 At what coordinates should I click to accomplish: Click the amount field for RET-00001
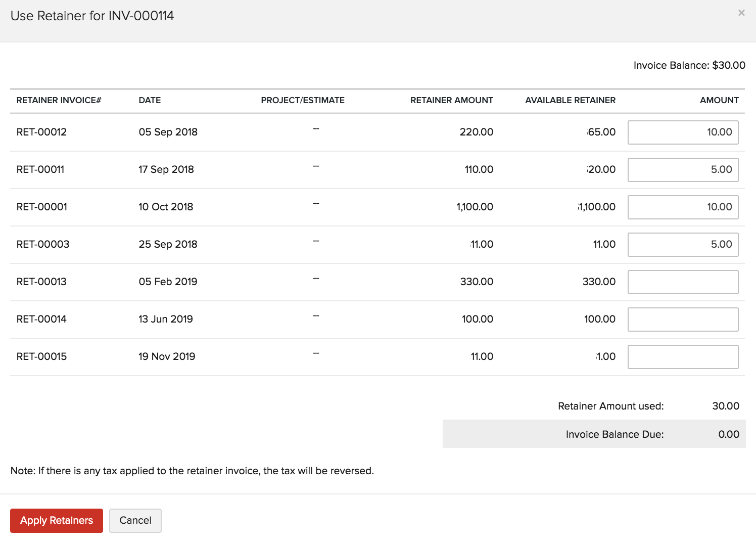click(683, 207)
